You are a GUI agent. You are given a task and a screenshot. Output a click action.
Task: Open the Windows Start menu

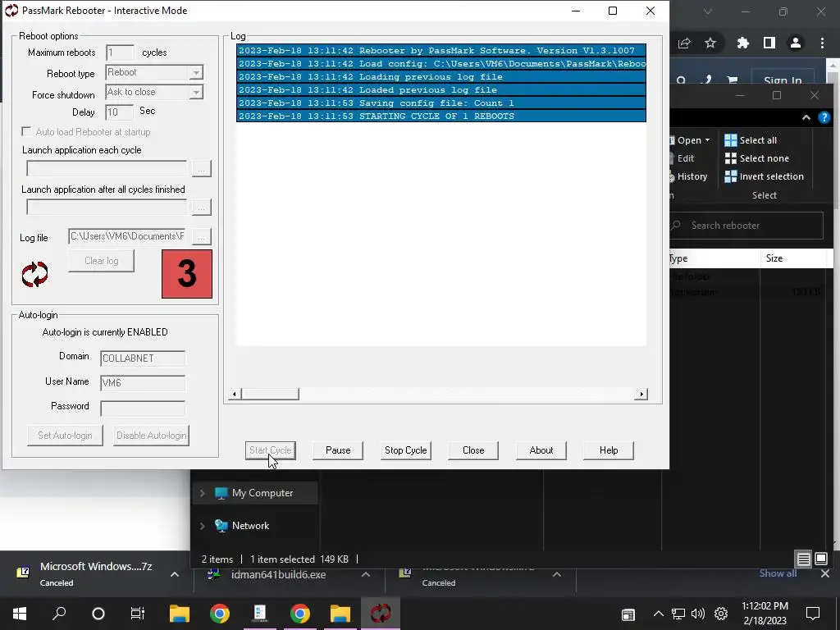[x=20, y=614]
